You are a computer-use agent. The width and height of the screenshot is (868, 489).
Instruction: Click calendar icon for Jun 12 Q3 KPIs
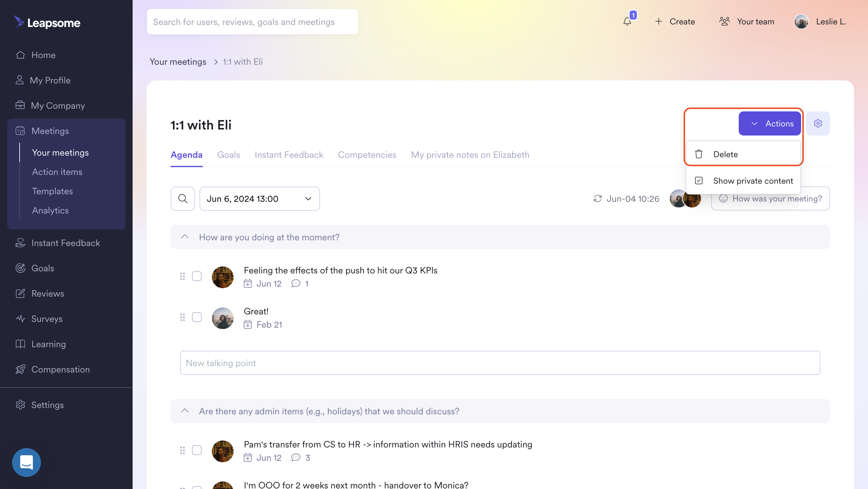pyautogui.click(x=248, y=284)
